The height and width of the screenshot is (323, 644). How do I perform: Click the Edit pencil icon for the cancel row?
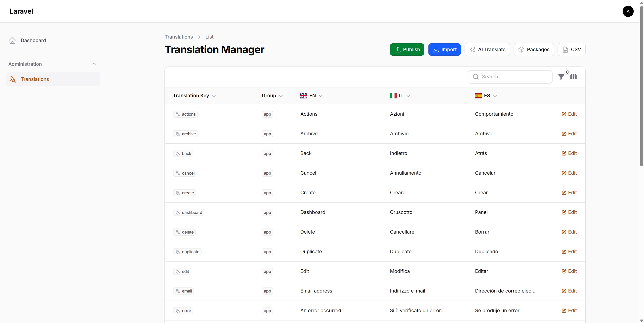[564, 173]
